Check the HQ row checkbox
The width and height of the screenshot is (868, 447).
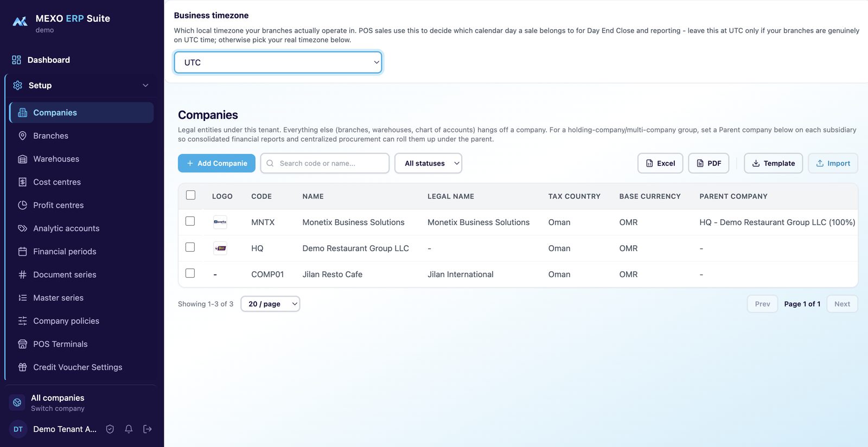point(190,247)
